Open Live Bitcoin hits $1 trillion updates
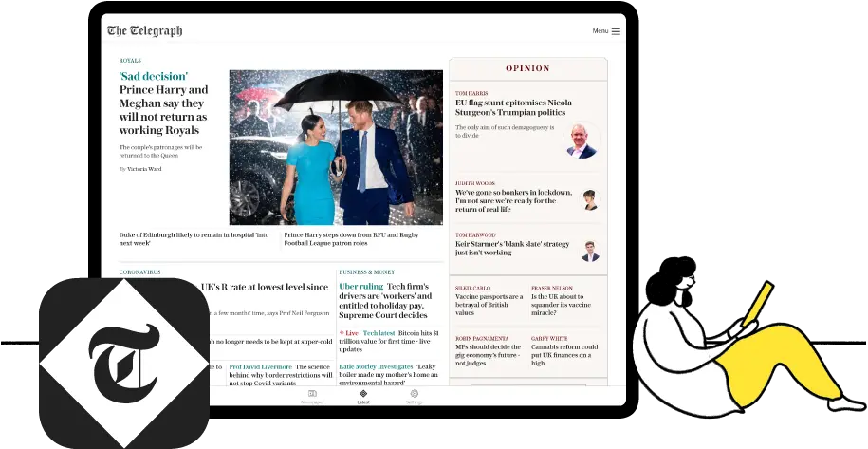 tap(389, 341)
